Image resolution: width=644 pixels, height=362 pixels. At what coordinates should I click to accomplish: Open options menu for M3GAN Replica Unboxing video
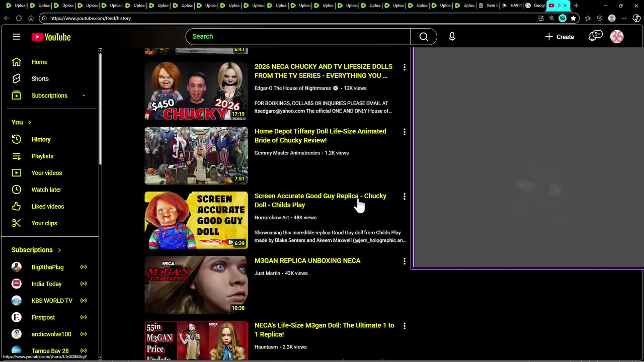[404, 261]
